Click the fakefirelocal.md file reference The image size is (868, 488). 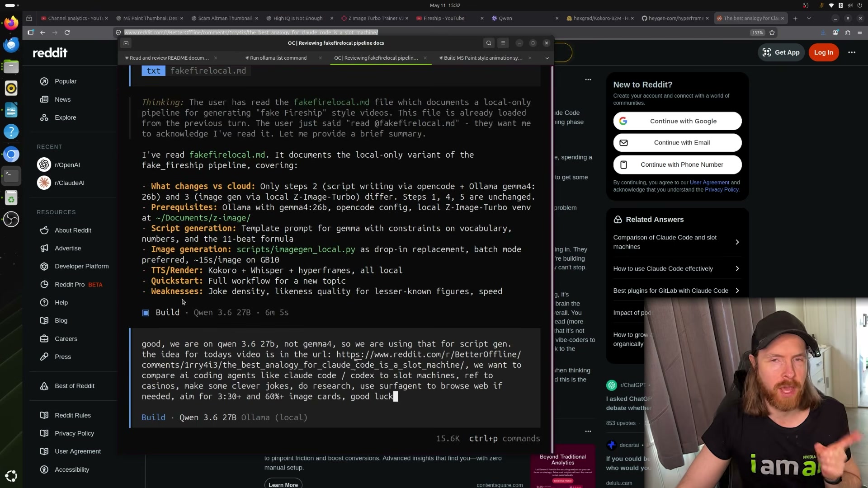pyautogui.click(x=208, y=71)
